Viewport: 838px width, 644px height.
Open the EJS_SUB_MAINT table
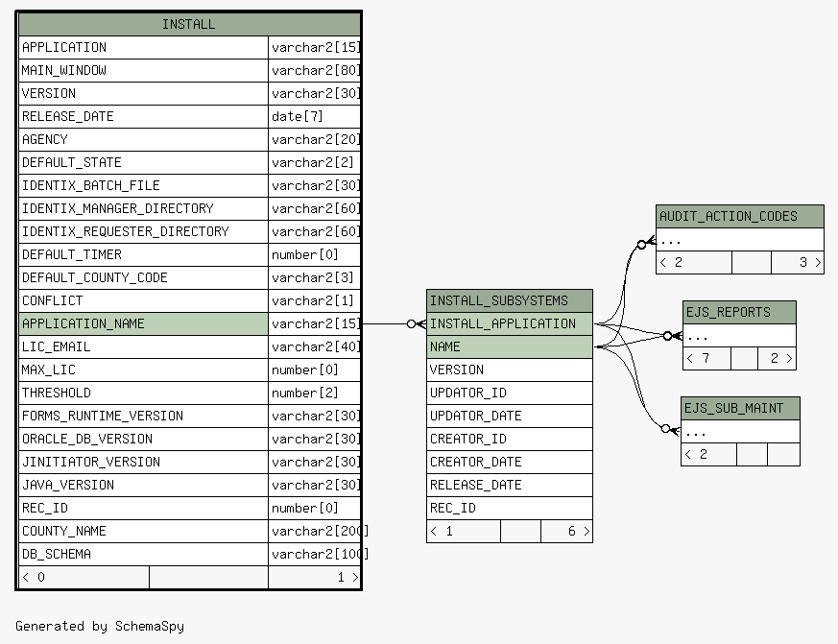[739, 408]
